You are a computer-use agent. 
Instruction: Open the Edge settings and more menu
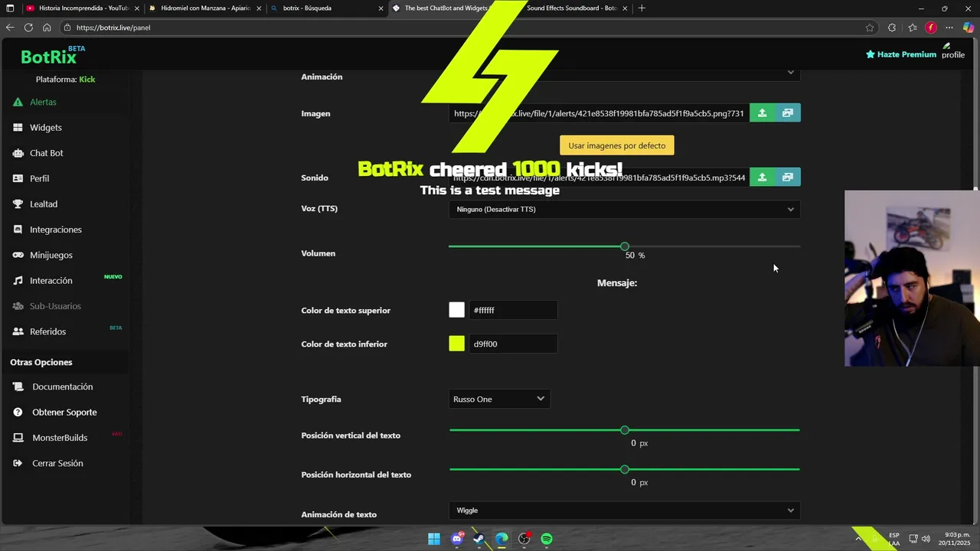[x=949, y=28]
